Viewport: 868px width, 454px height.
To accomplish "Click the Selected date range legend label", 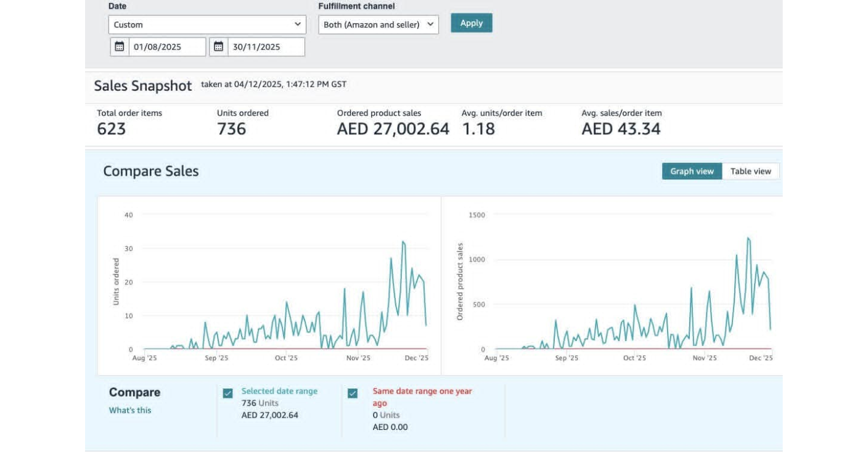I will click(279, 391).
